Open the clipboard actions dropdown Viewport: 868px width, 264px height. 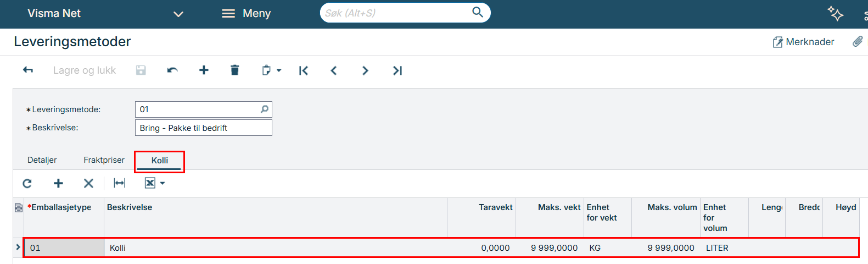[x=271, y=70]
